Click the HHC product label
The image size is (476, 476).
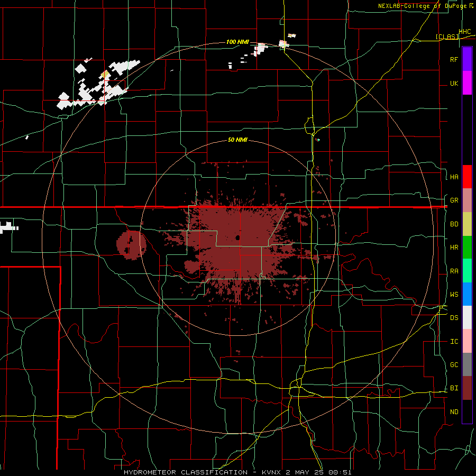coord(465,32)
